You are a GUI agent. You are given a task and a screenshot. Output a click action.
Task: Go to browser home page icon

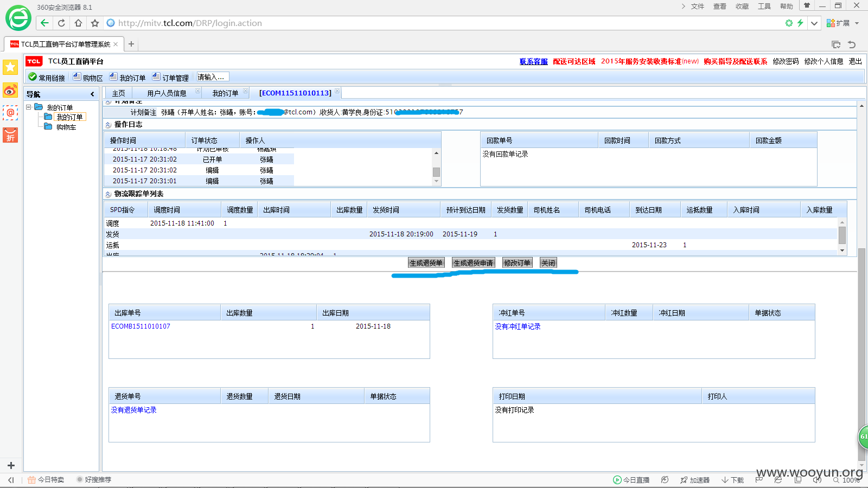coord(79,23)
